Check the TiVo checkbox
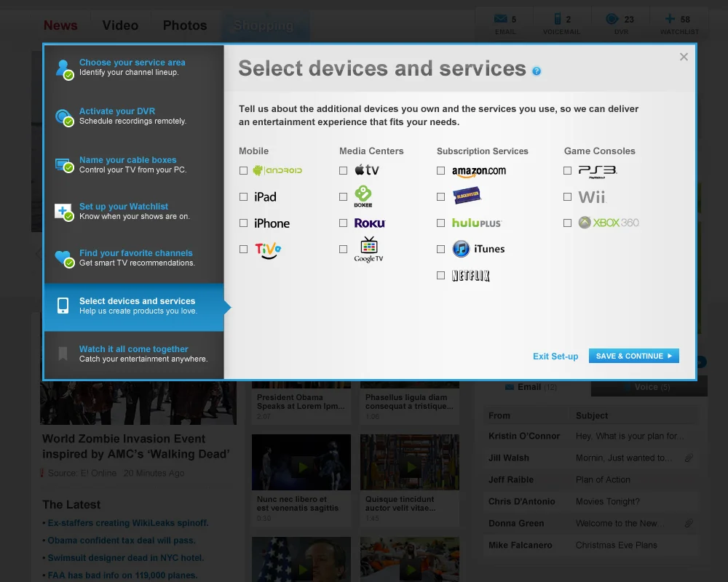 243,250
